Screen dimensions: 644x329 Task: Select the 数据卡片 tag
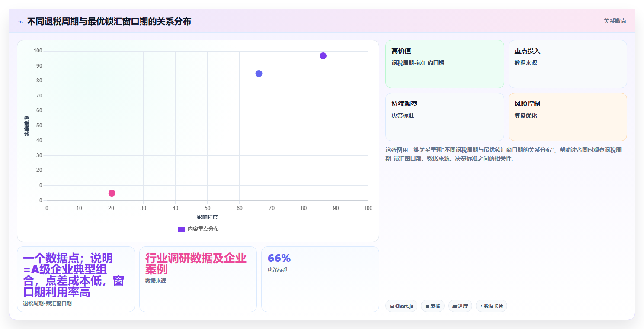point(491,306)
